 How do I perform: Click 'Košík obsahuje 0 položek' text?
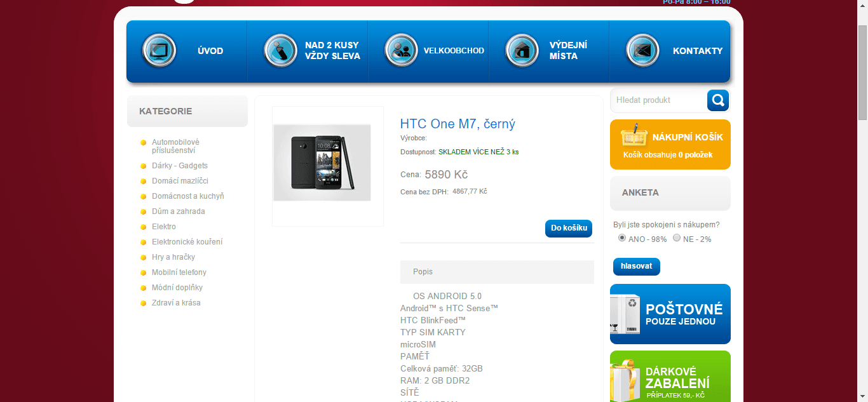pyautogui.click(x=668, y=155)
